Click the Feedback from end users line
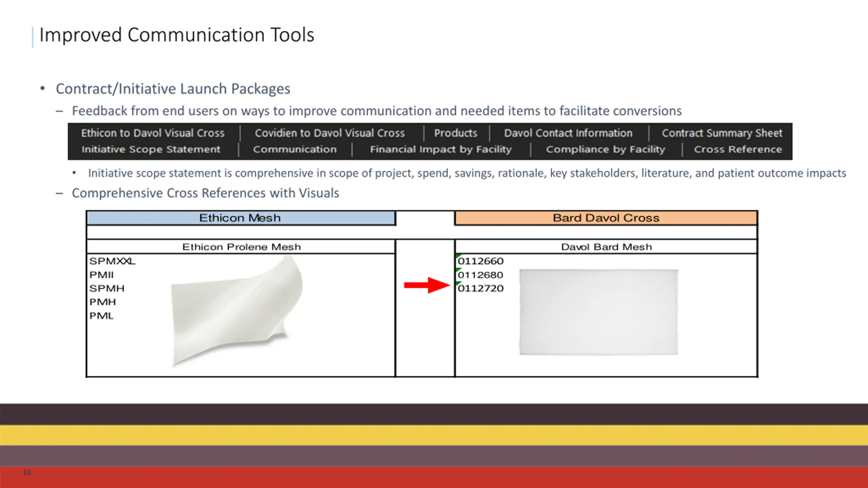 click(377, 111)
